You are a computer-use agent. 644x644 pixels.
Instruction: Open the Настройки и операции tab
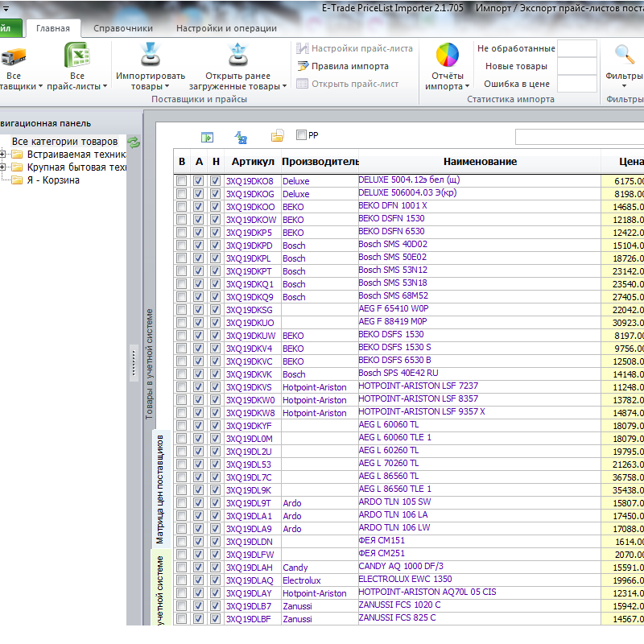[226, 28]
